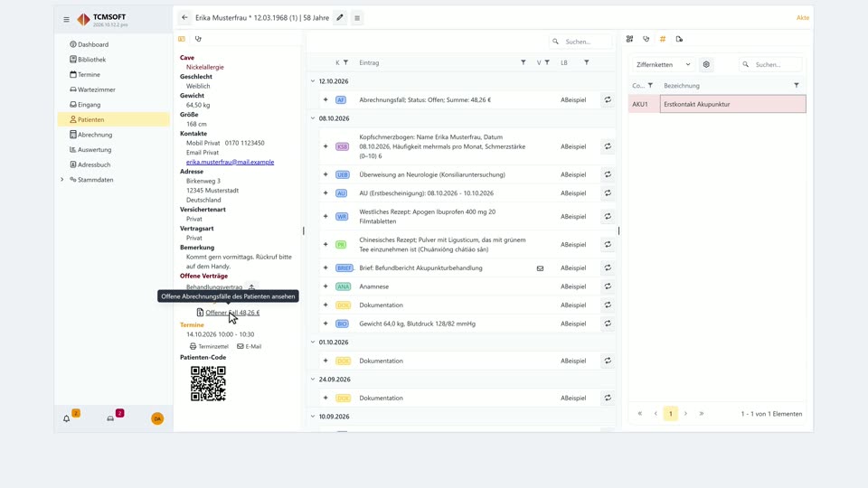Screen dimensions: 868x488
Task: Open Termine in the sidebar
Action: point(114,74)
